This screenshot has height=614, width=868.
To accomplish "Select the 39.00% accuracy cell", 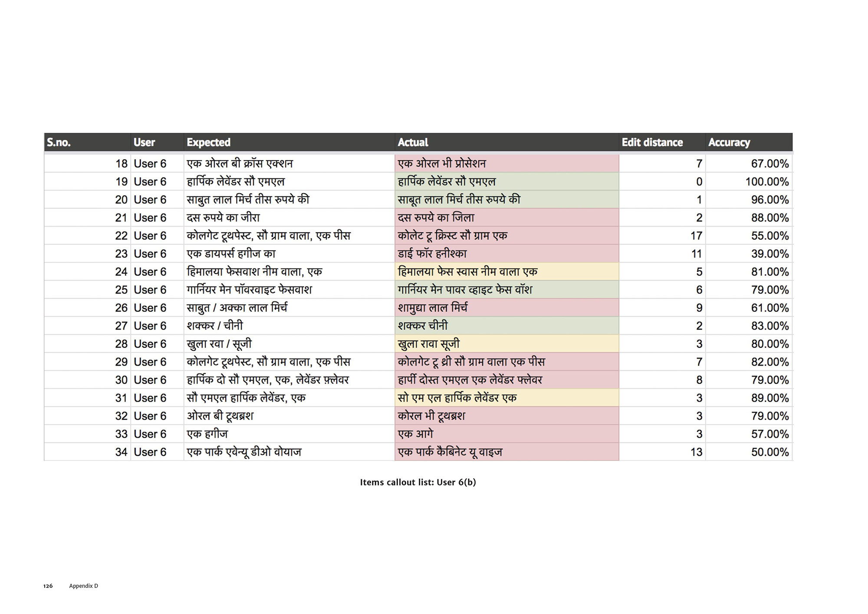I will (769, 254).
